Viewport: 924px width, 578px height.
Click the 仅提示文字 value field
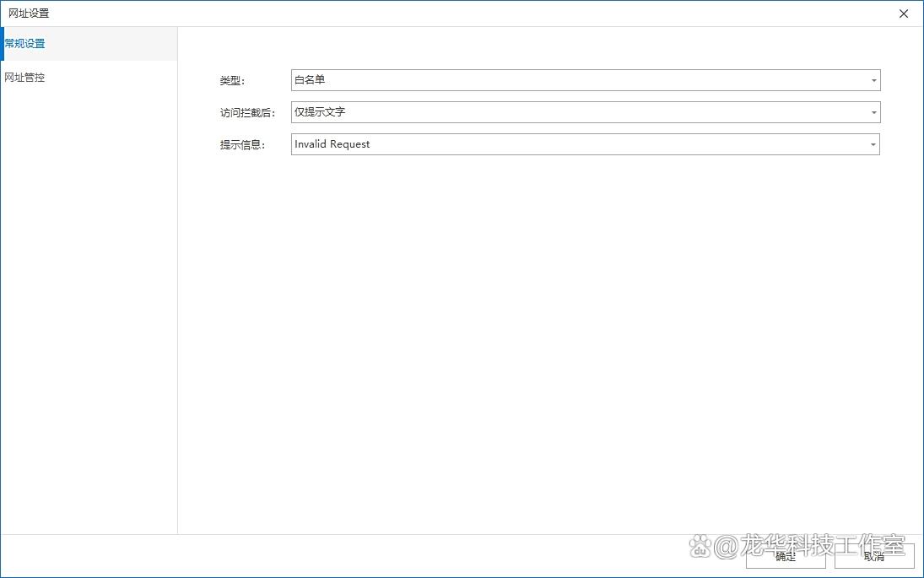[586, 112]
